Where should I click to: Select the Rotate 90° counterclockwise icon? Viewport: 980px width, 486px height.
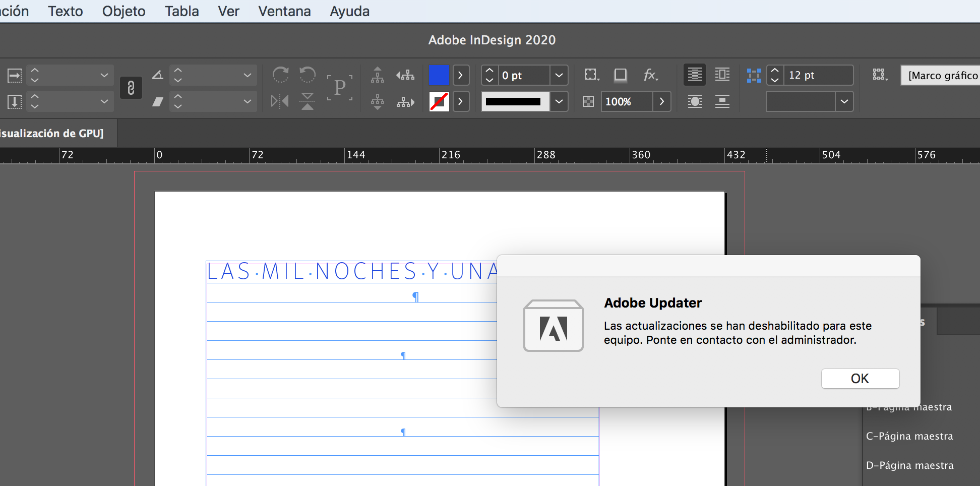[308, 74]
